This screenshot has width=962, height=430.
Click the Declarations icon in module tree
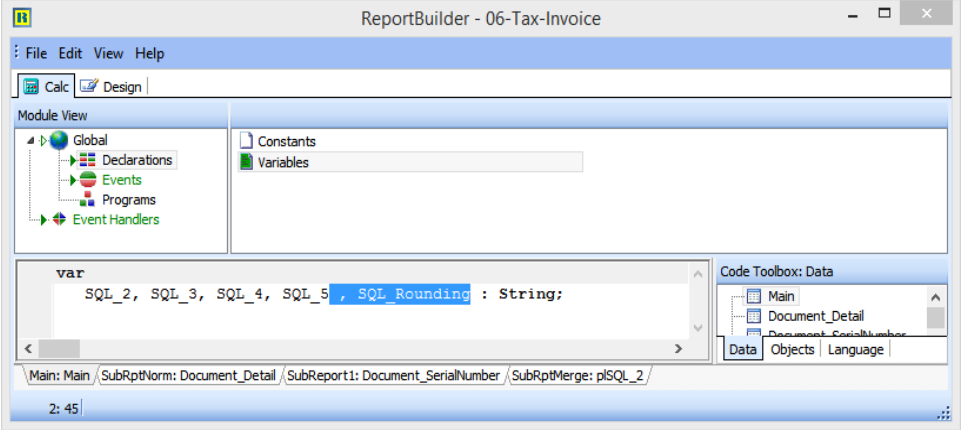(x=87, y=160)
